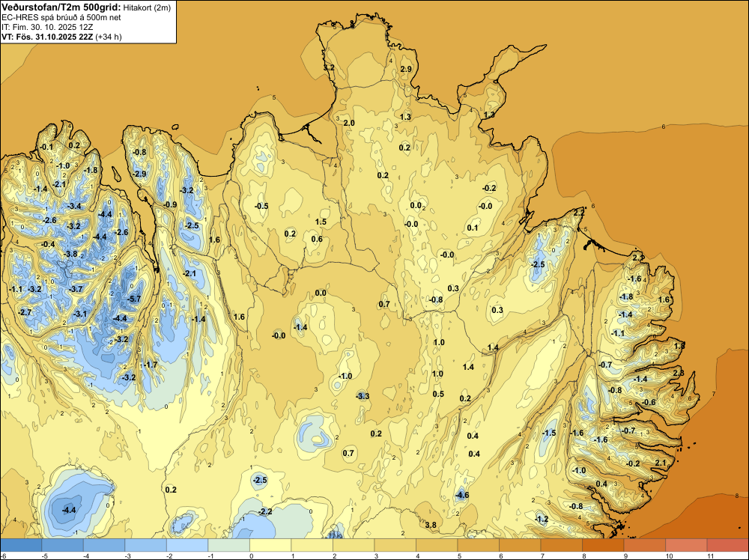Select the 'EC-HRES spá brúuð á 500m net' line
Viewport: 749px width, 560px height.
61,17
